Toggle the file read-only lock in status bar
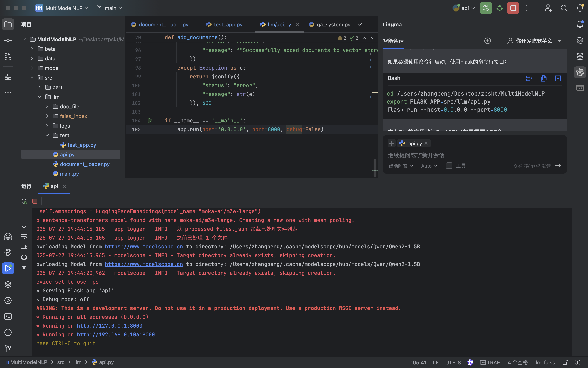The height and width of the screenshot is (368, 588). (565, 362)
